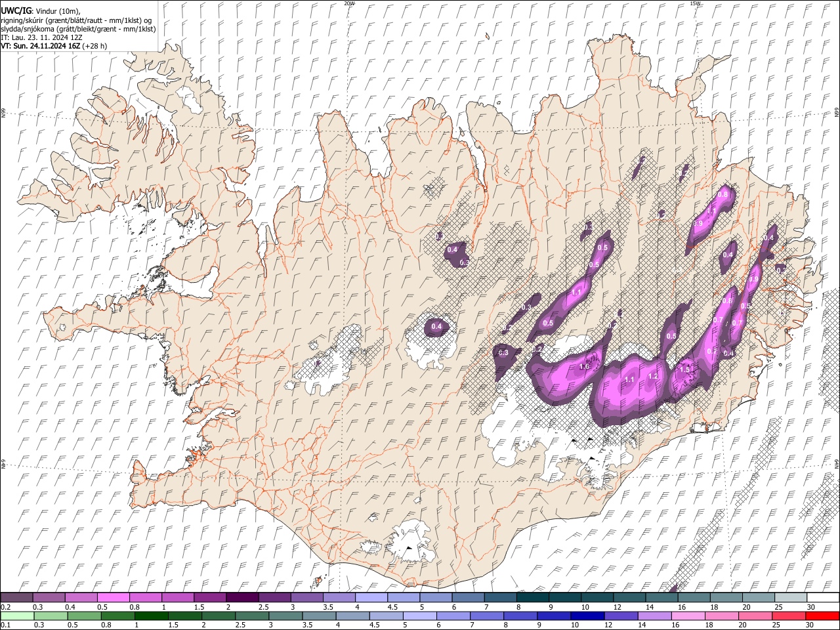Click the "0.2" label under the snow scale

point(6,607)
